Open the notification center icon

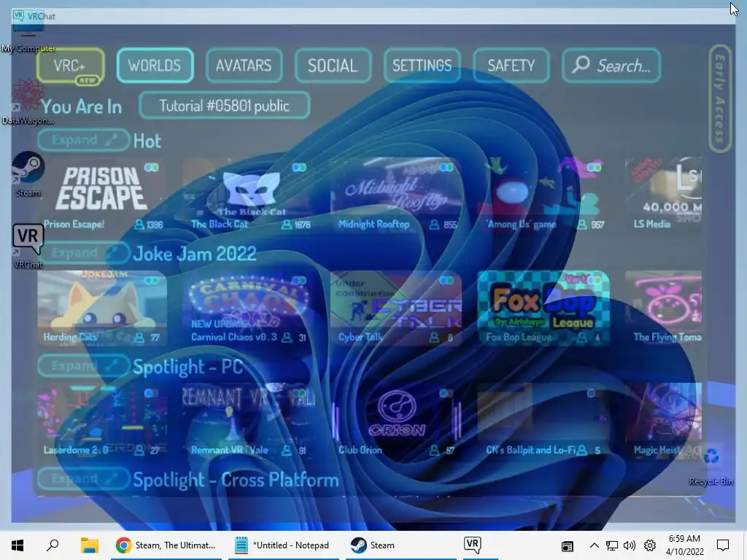tap(723, 545)
